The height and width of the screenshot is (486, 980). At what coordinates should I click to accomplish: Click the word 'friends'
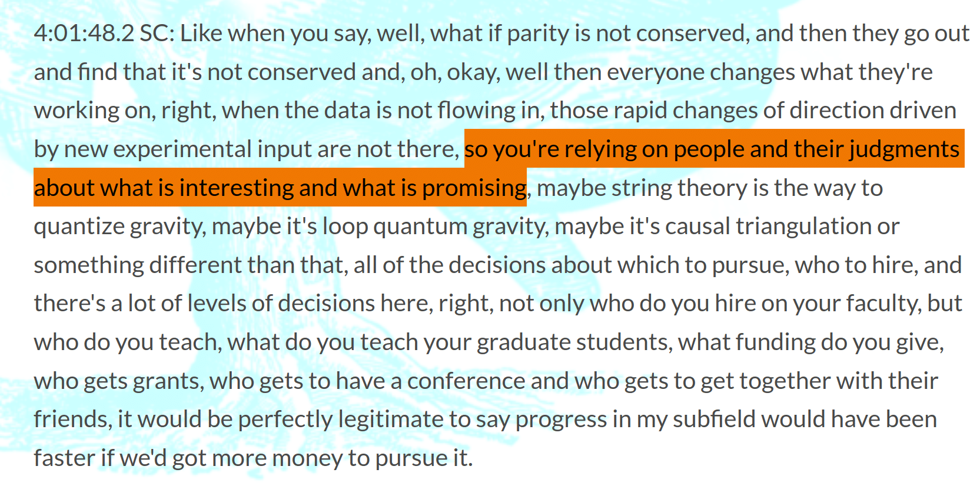(x=72, y=420)
